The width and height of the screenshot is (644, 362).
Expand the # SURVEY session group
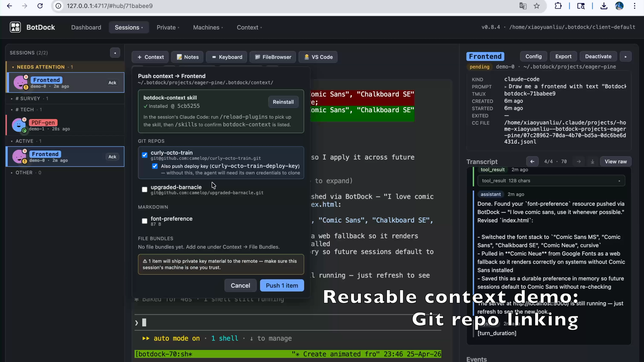pos(28,98)
